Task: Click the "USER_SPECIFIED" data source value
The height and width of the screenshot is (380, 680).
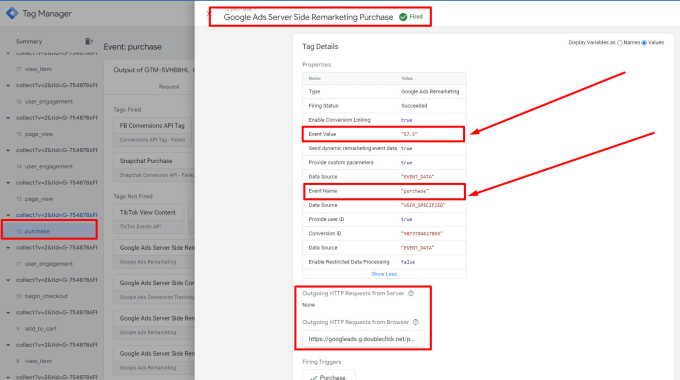Action: pos(423,205)
